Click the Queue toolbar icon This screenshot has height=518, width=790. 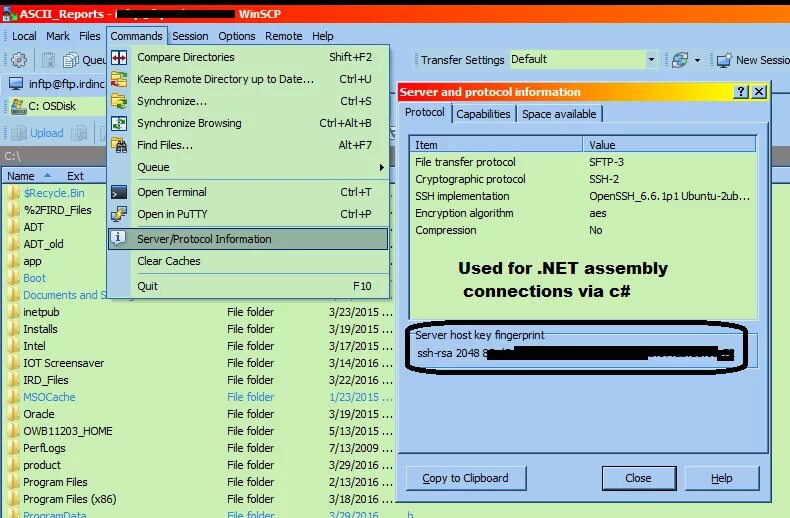pos(71,60)
